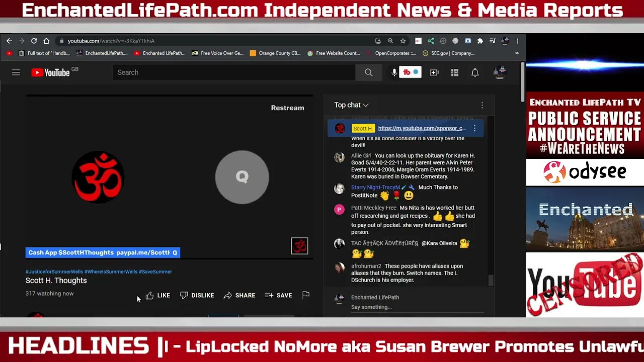
Task: Click the @Kara Oliveira mention in chat
Action: click(439, 243)
